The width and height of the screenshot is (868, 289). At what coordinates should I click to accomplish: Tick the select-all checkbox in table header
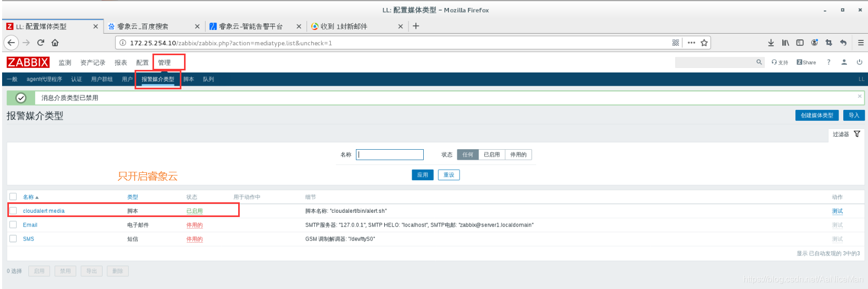tap(13, 197)
